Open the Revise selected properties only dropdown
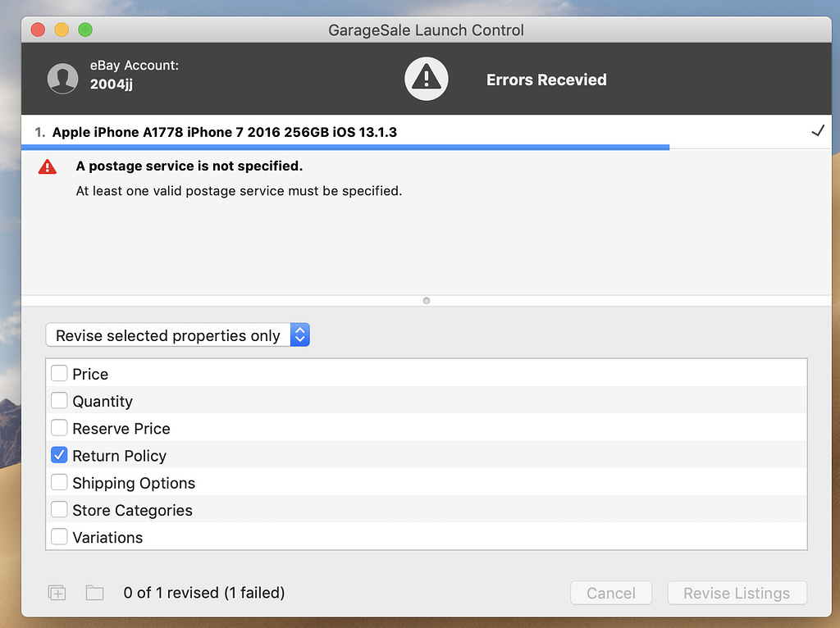 [x=178, y=335]
